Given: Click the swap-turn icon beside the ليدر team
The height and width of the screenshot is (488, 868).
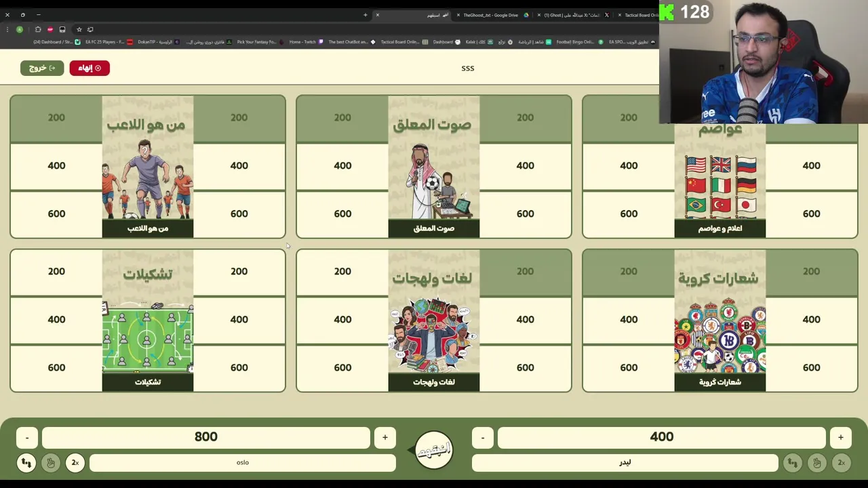Looking at the screenshot, I should click(792, 463).
